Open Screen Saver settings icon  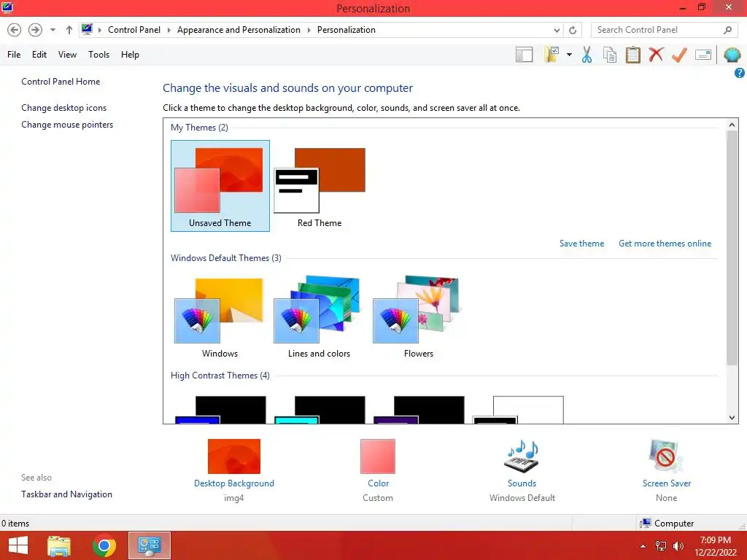tap(666, 456)
